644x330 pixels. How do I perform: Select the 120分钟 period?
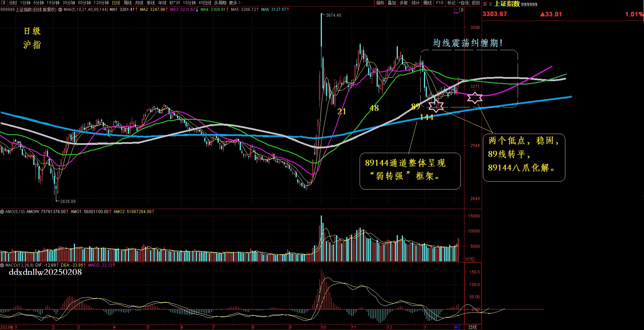(101, 3)
